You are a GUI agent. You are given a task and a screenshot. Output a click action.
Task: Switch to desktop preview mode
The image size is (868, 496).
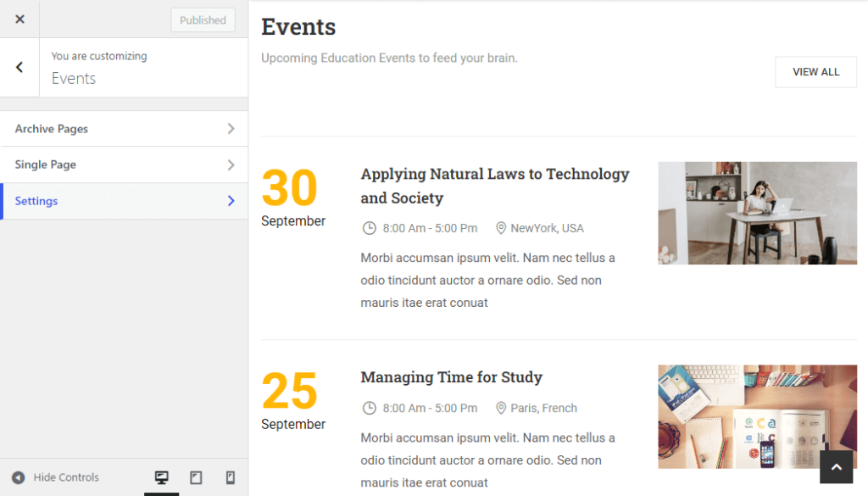(162, 477)
